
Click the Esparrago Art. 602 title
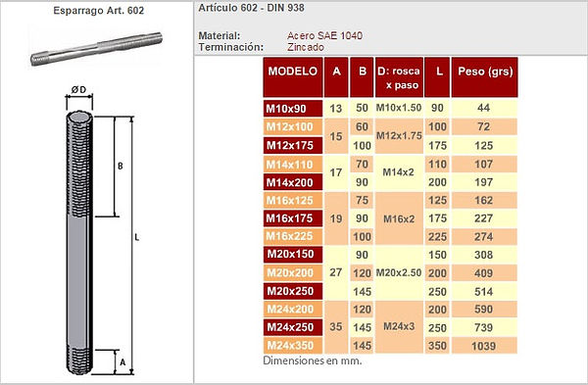pos(98,11)
